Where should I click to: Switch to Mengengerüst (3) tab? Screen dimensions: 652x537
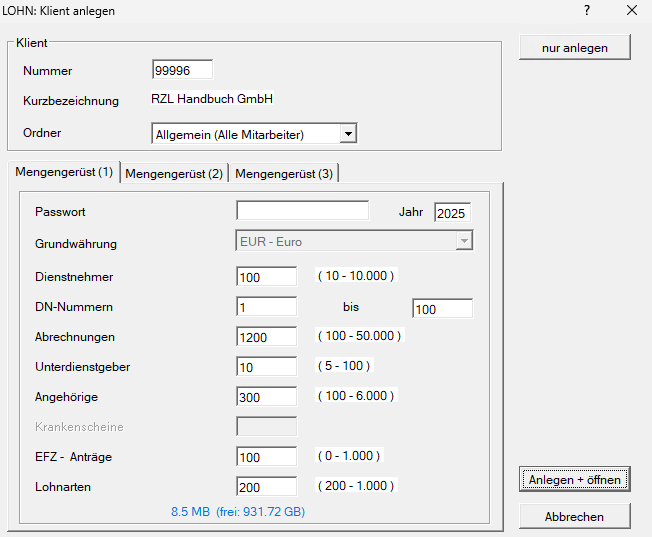pos(284,174)
